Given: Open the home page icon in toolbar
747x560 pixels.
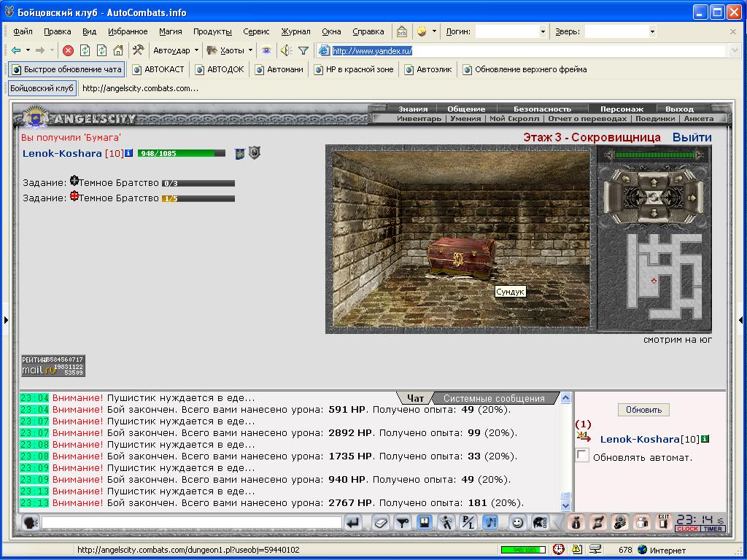Looking at the screenshot, I should coord(118,50).
